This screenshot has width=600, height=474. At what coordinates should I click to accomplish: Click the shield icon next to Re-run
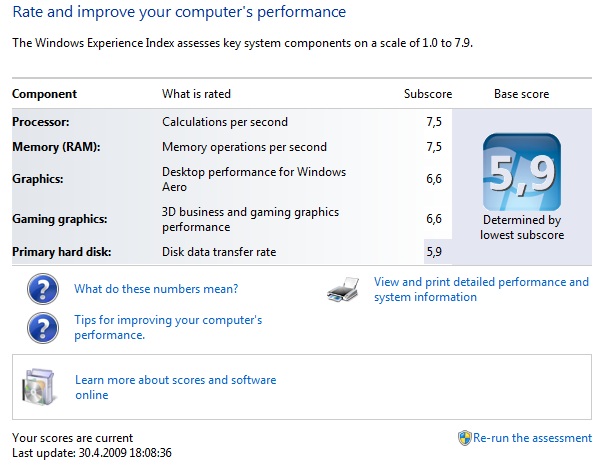tap(464, 438)
